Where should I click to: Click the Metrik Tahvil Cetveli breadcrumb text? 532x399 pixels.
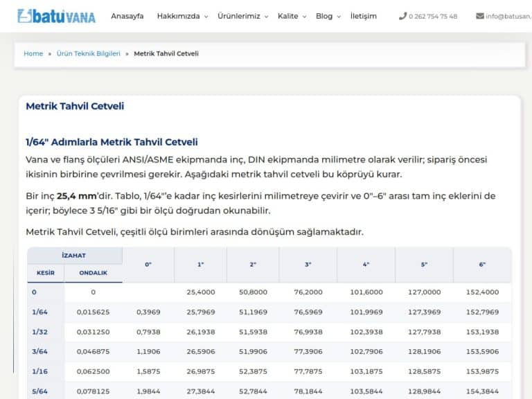pyautogui.click(x=166, y=53)
